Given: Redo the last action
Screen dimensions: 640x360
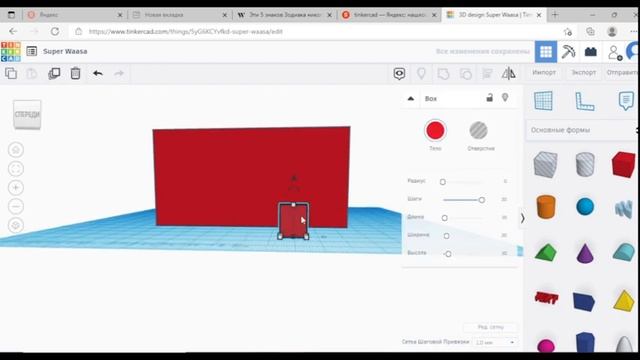Looking at the screenshot, I should click(119, 73).
